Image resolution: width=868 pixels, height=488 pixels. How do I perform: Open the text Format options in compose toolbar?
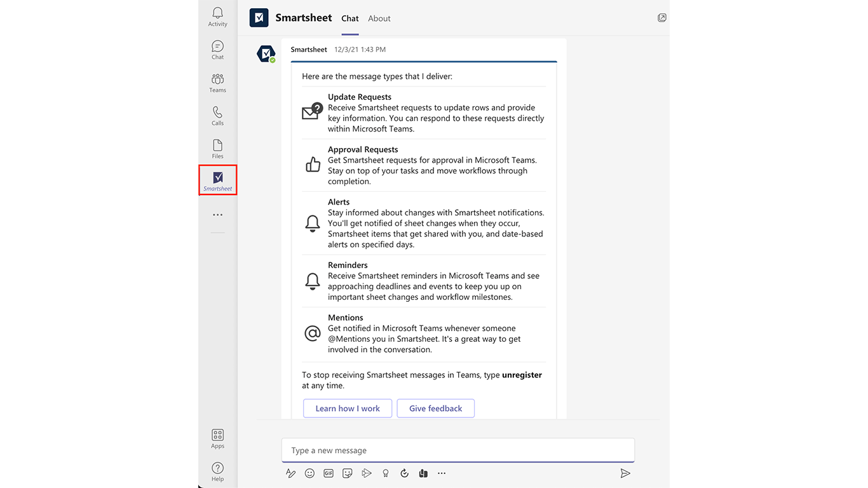coord(290,473)
